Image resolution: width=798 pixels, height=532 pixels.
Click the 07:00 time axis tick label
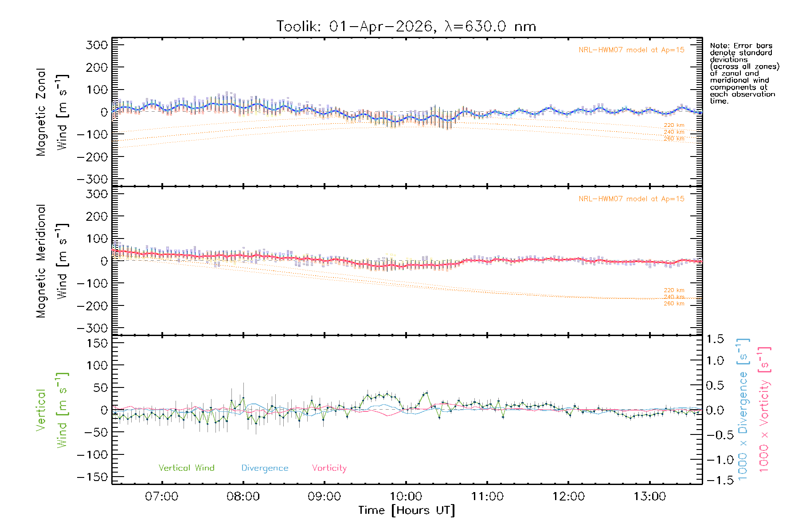[x=161, y=497]
